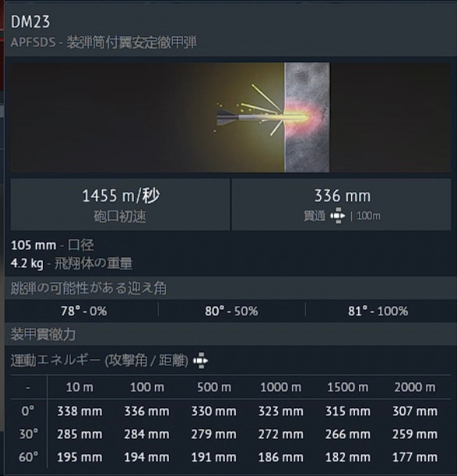This screenshot has width=457, height=476.
Task: Click the 0° row label
Action: coord(28,411)
